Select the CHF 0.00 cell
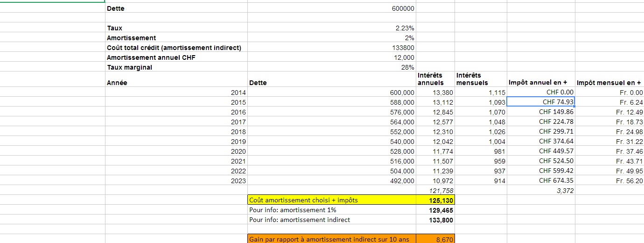 click(x=541, y=93)
